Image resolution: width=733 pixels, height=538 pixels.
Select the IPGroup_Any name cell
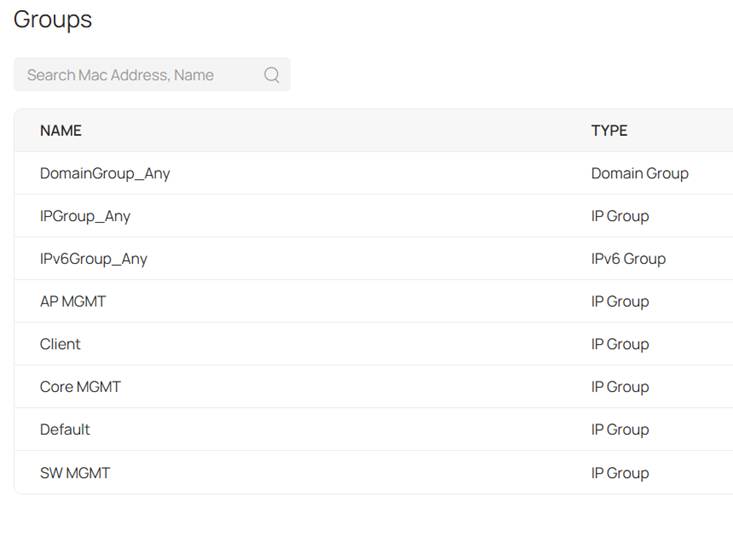pos(85,216)
